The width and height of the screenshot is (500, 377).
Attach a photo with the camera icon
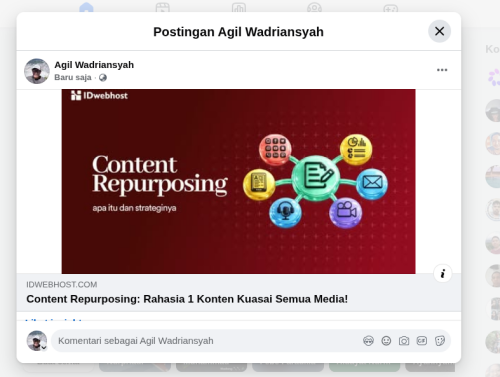[x=404, y=341]
